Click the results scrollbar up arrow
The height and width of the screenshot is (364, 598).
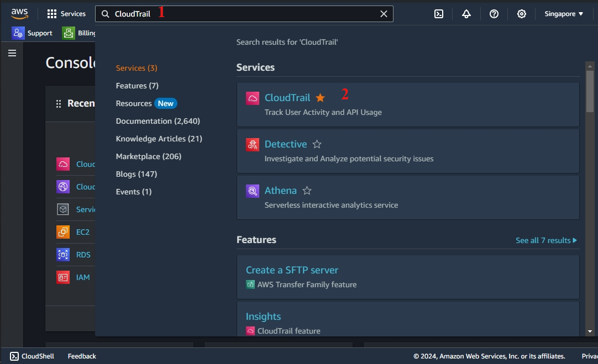(590, 66)
